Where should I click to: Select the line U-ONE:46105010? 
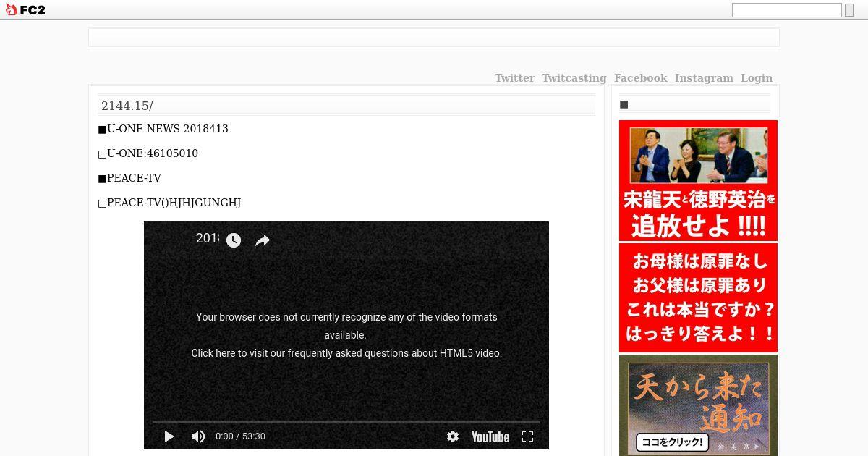coord(148,153)
